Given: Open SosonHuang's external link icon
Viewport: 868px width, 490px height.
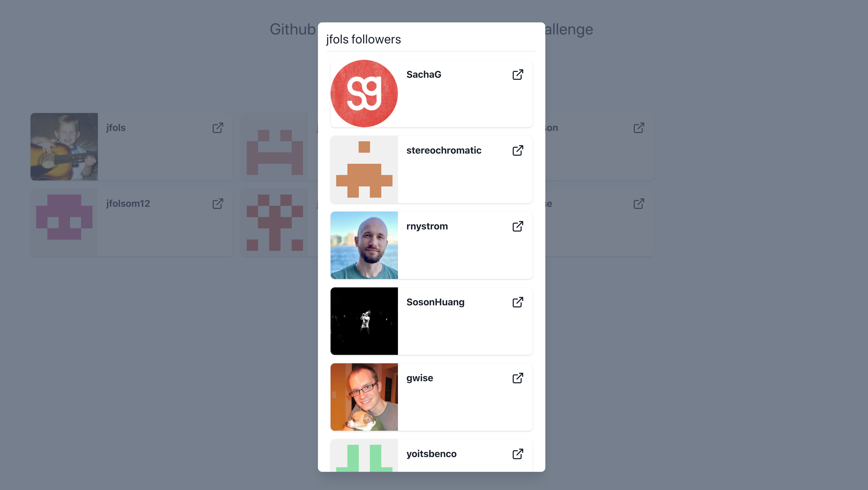Looking at the screenshot, I should click(518, 302).
